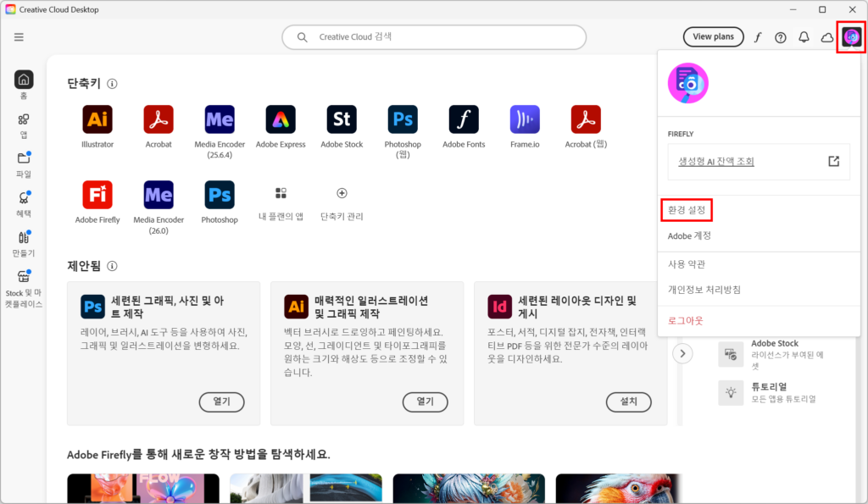Screen dimensions: 868x504
Task: Switch to the 앱 sidebar tab
Action: tap(24, 125)
